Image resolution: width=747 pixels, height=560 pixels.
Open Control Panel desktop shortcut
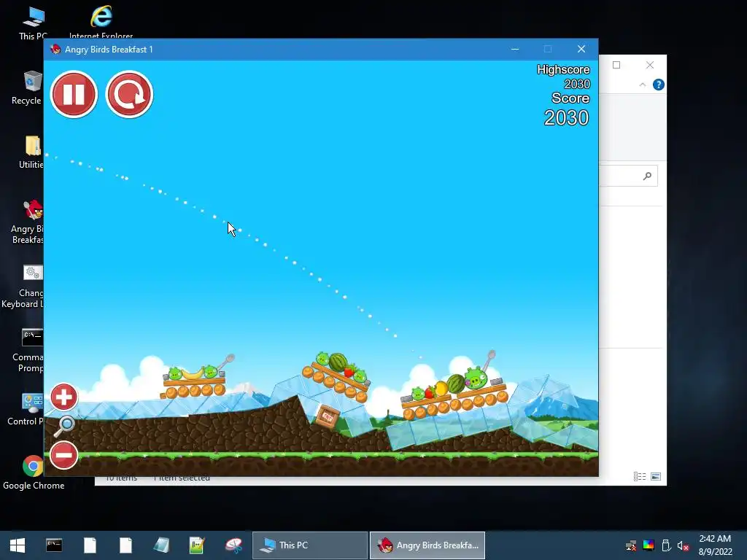27,408
